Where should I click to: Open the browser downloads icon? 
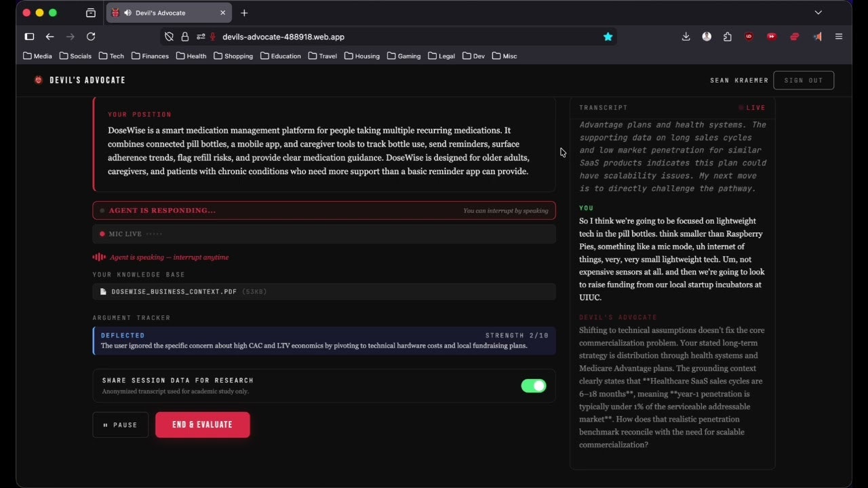click(x=686, y=37)
